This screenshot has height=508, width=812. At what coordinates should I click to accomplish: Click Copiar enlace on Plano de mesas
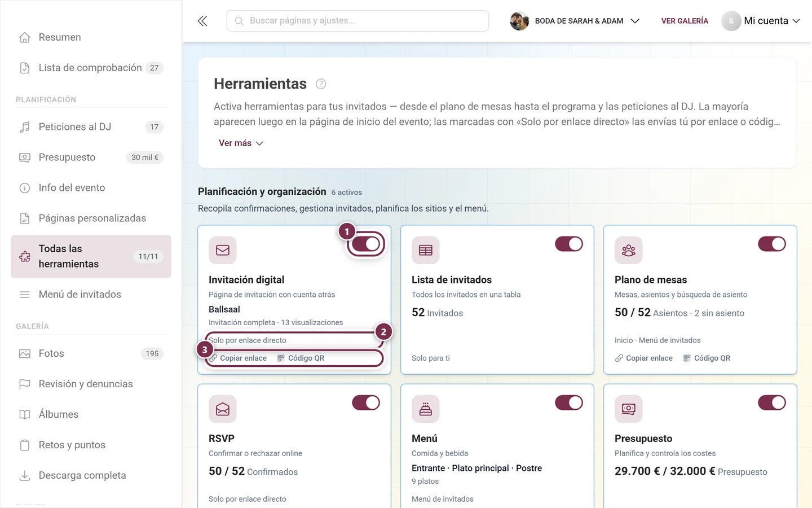(644, 358)
